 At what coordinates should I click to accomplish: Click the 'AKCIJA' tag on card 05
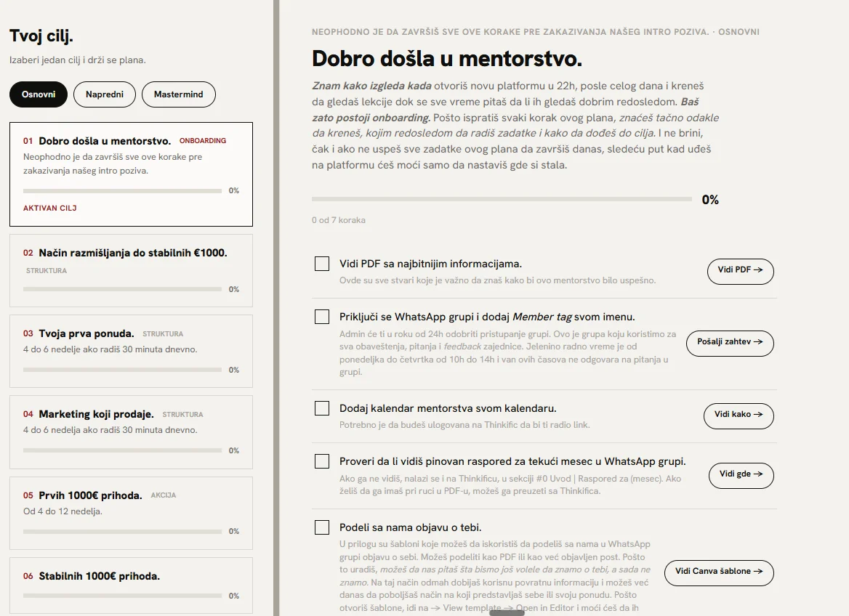tap(164, 495)
